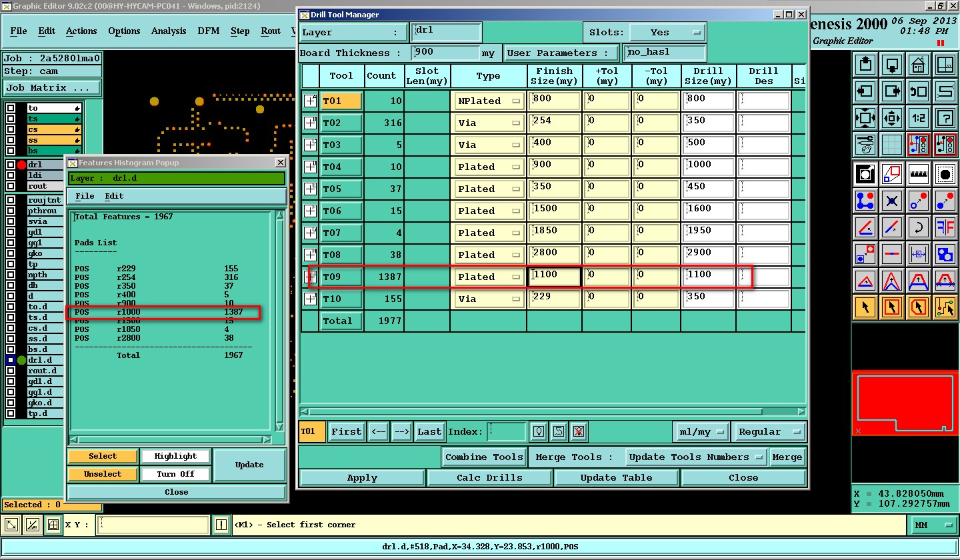Click the wrench and palette settings icon
This screenshot has width=960, height=560.
tap(865, 145)
